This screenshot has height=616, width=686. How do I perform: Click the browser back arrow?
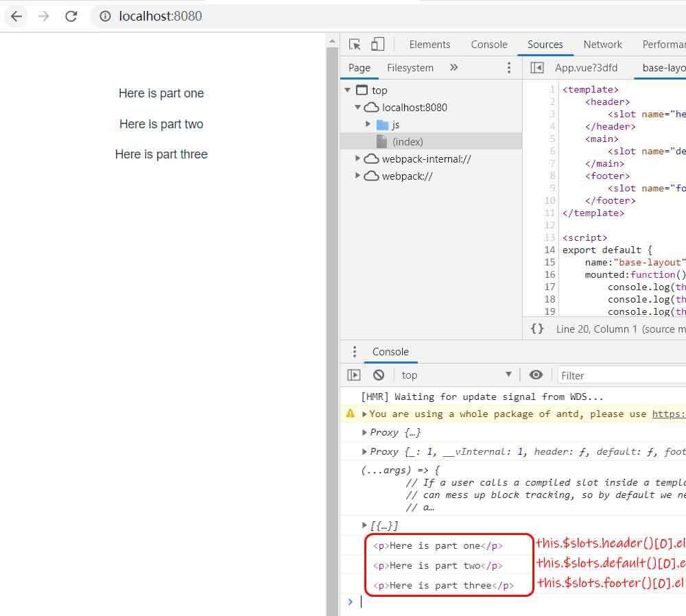coord(16,16)
